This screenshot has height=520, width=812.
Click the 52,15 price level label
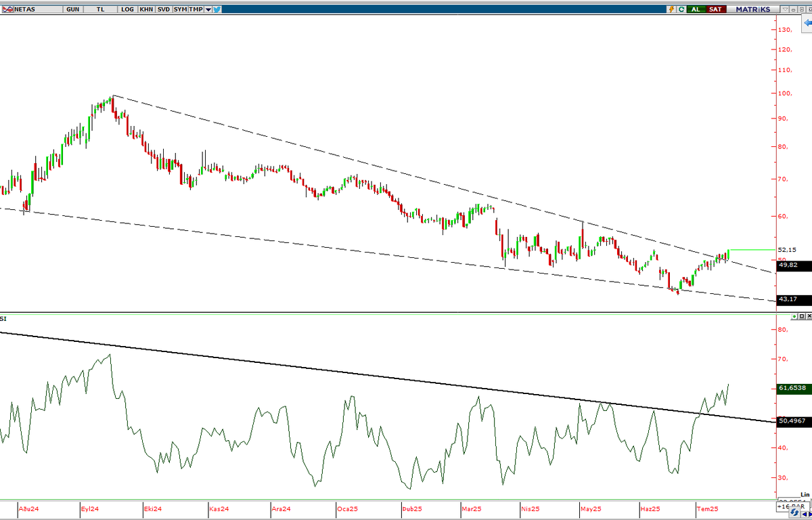tap(786, 250)
